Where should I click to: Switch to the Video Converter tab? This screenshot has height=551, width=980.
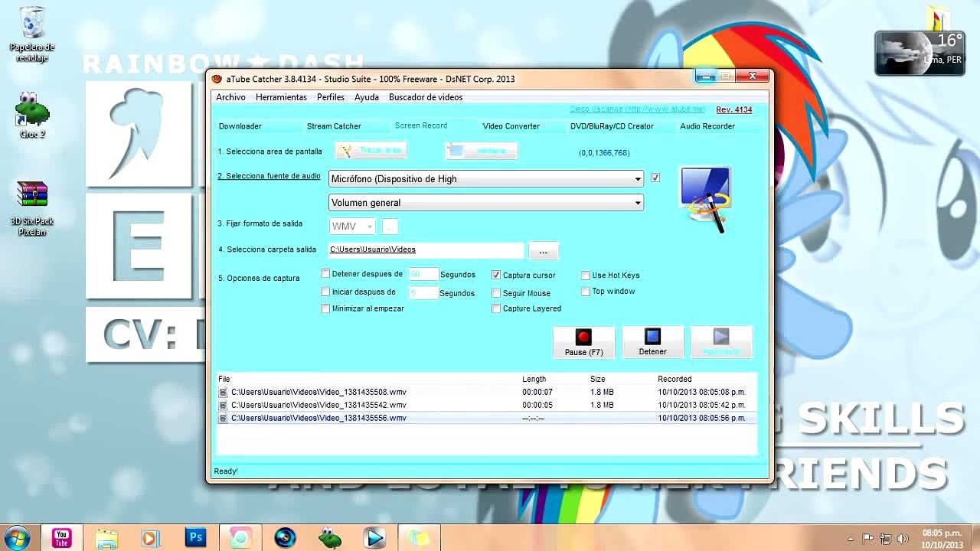511,126
